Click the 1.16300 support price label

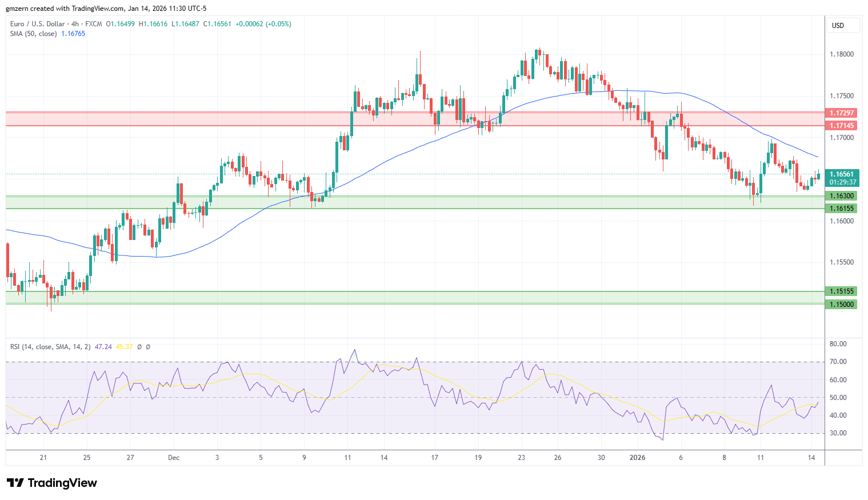(842, 196)
